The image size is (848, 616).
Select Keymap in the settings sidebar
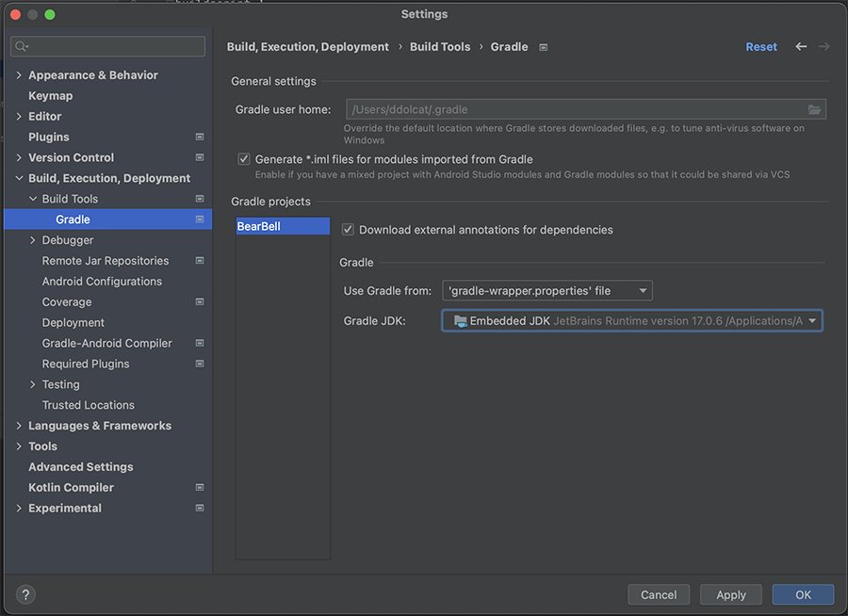(50, 96)
